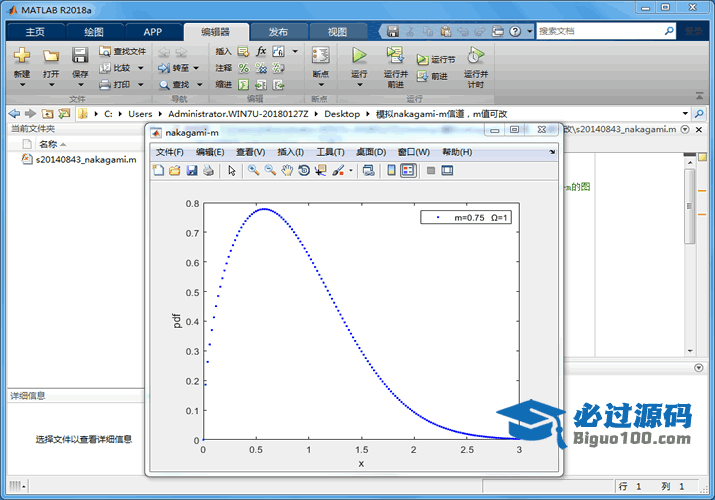
Task: Click the Compare (比较) button
Action: pyautogui.click(x=115, y=68)
